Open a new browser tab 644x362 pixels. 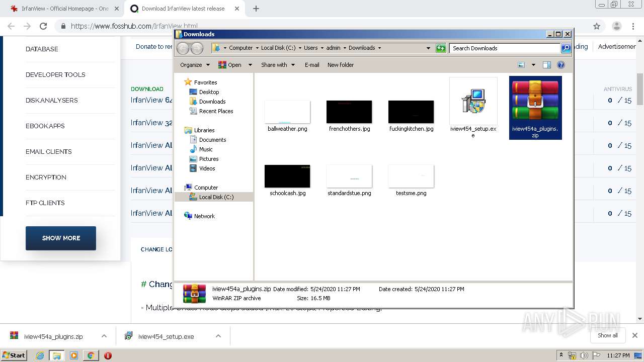click(256, 9)
